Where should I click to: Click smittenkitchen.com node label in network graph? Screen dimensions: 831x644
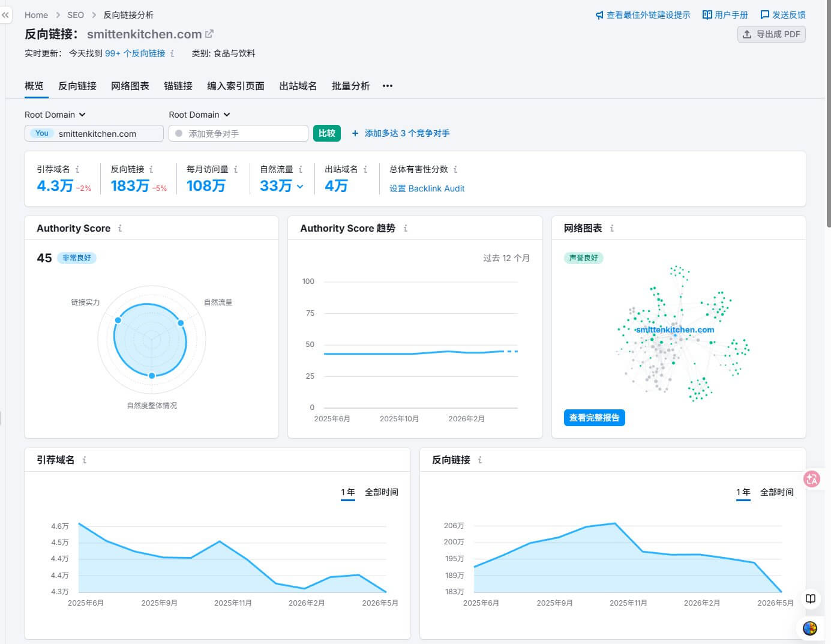tap(675, 330)
